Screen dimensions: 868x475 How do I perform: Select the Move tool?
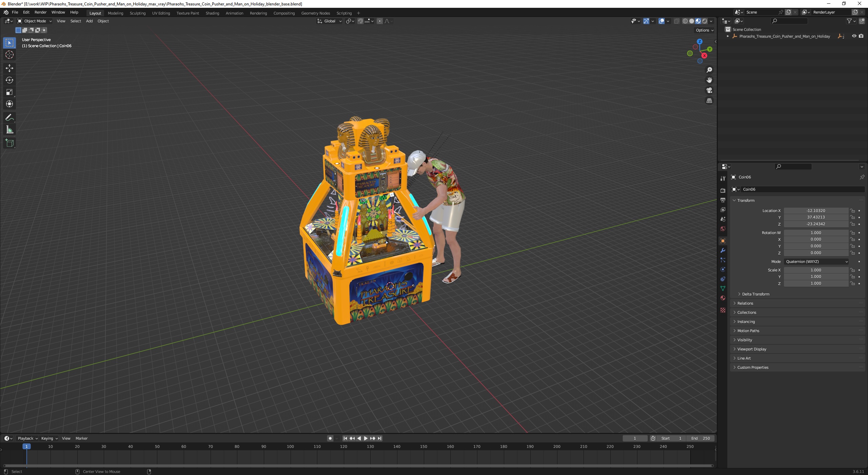tap(9, 68)
